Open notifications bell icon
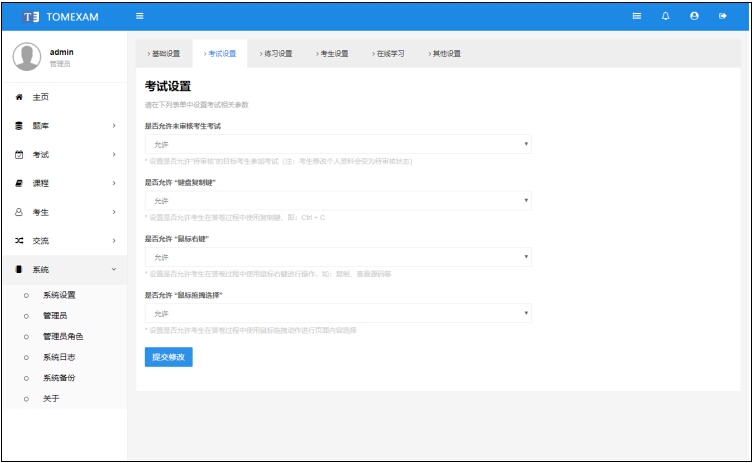The width and height of the screenshot is (754, 463). [666, 16]
